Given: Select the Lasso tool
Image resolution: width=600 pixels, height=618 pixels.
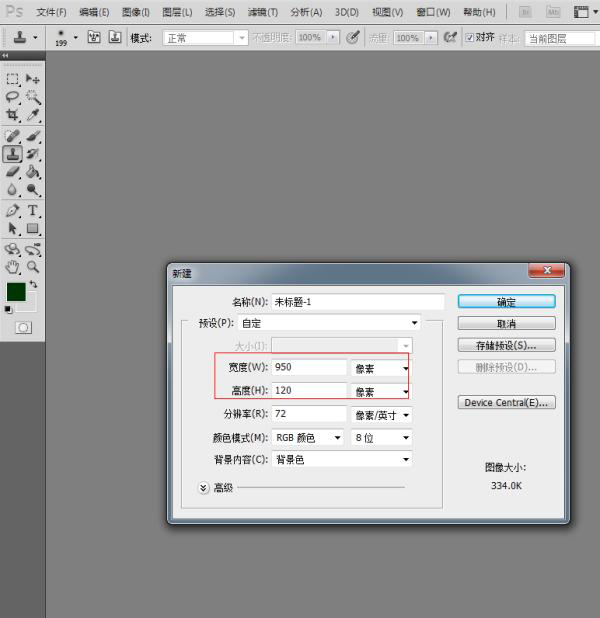Looking at the screenshot, I should point(12,97).
